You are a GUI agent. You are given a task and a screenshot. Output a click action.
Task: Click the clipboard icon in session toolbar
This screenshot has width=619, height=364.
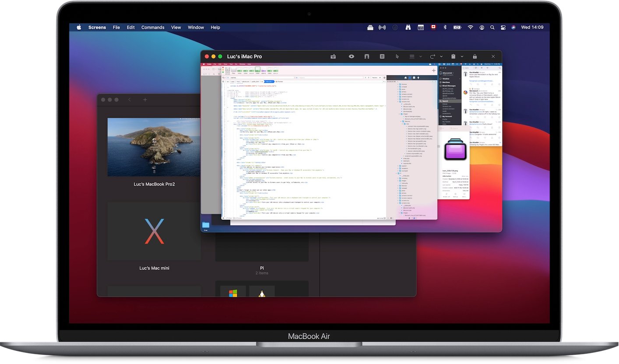(x=454, y=56)
